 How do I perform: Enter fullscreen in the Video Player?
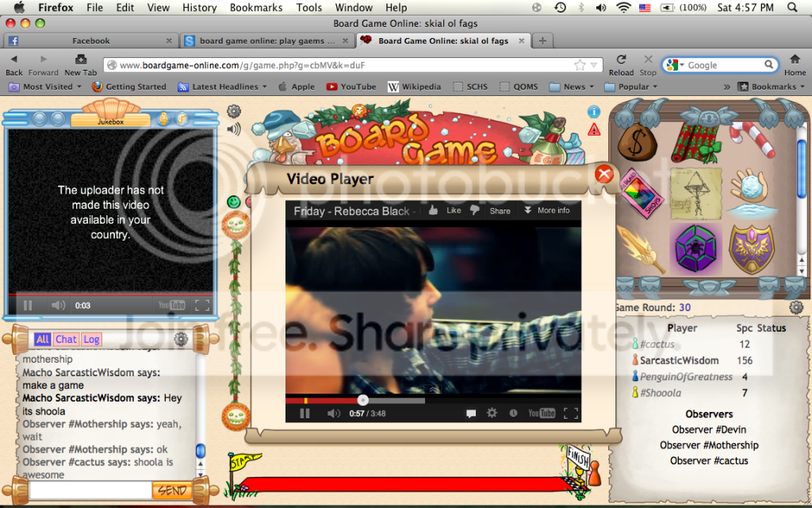point(571,413)
